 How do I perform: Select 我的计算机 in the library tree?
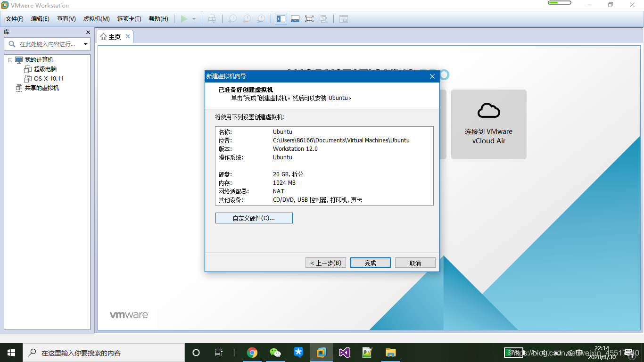tap(39, 60)
